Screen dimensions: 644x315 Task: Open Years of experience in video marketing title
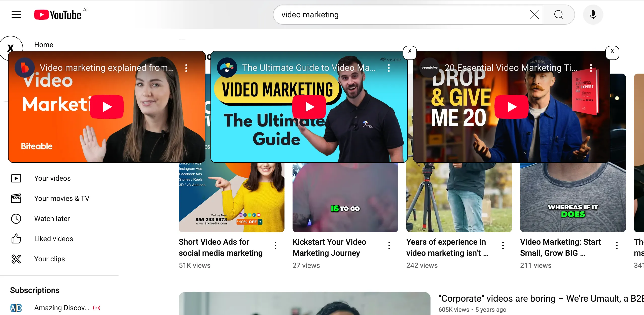click(x=447, y=247)
